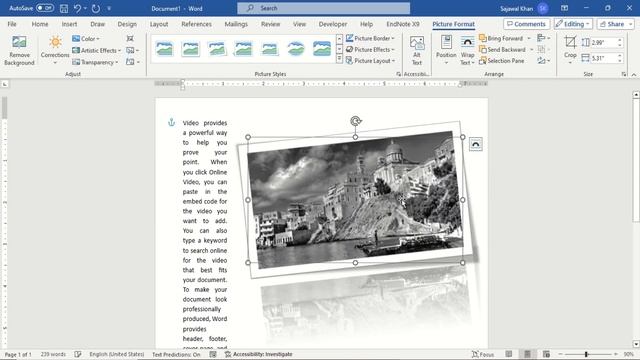
Task: Click the Share button
Action: click(x=615, y=24)
